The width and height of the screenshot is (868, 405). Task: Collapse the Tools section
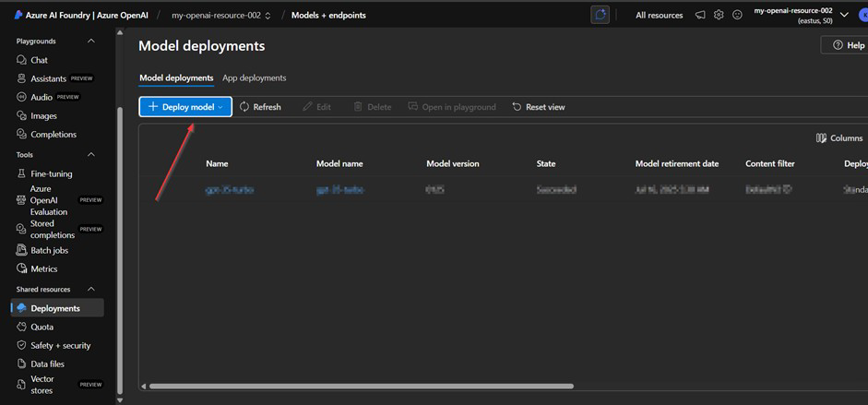91,155
